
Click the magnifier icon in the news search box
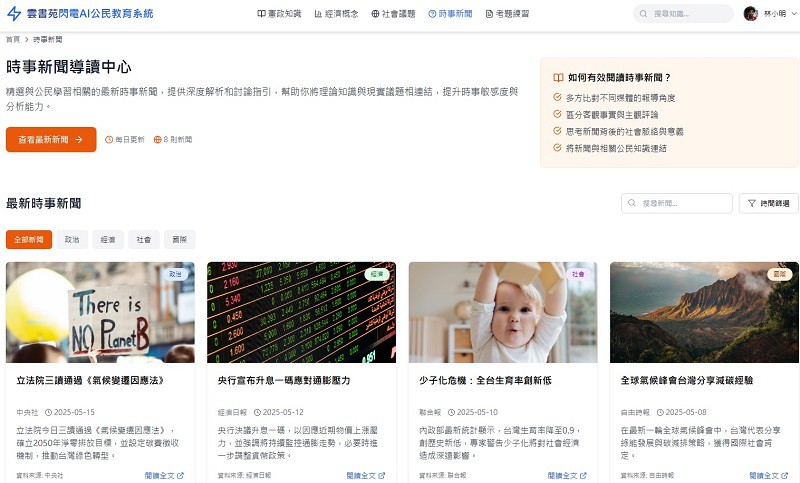tap(632, 203)
